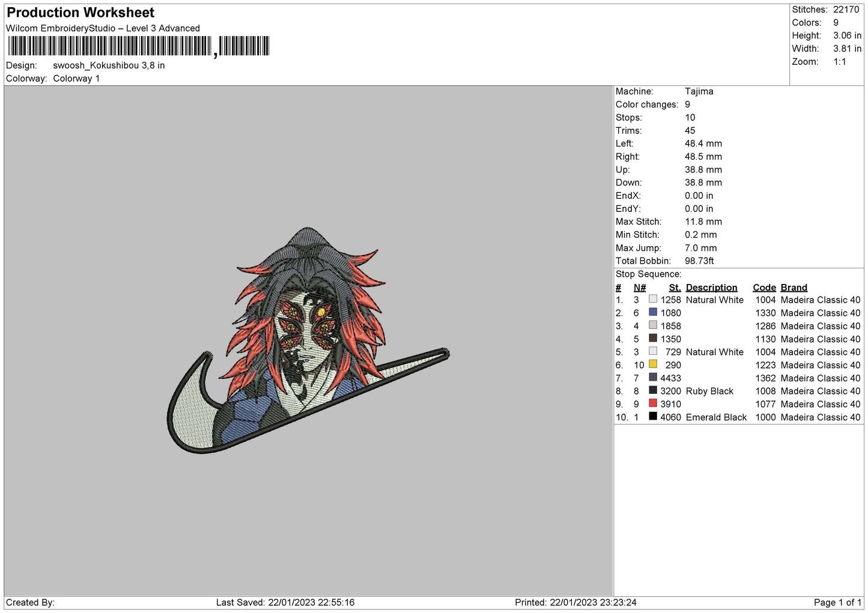Click the N# column header
The image size is (868, 613).
coord(640,288)
